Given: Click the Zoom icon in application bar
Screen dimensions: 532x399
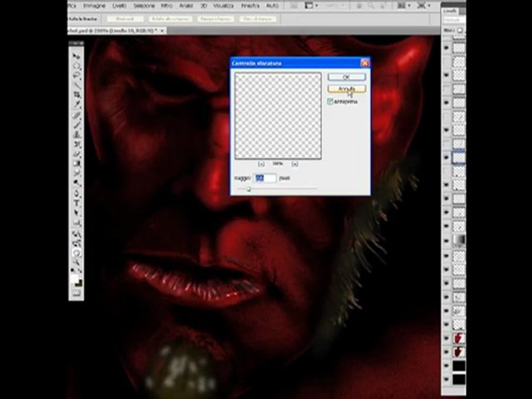Looking at the screenshot, I should [x=371, y=6].
